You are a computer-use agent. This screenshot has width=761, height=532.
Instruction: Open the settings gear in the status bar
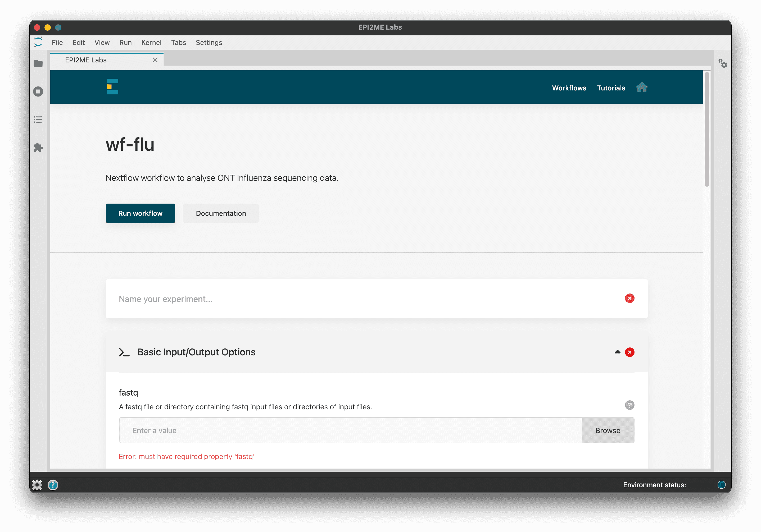pyautogui.click(x=37, y=485)
